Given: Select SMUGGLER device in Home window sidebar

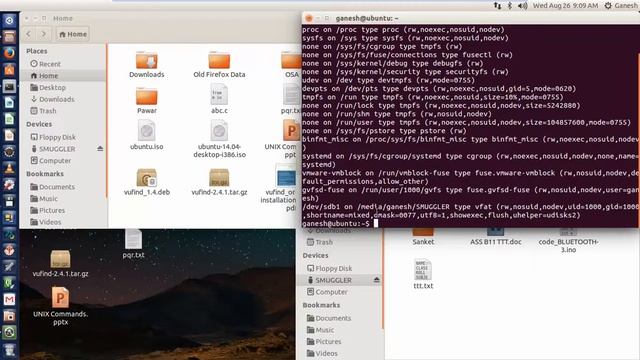Looking at the screenshot, I should pyautogui.click(x=53, y=149).
